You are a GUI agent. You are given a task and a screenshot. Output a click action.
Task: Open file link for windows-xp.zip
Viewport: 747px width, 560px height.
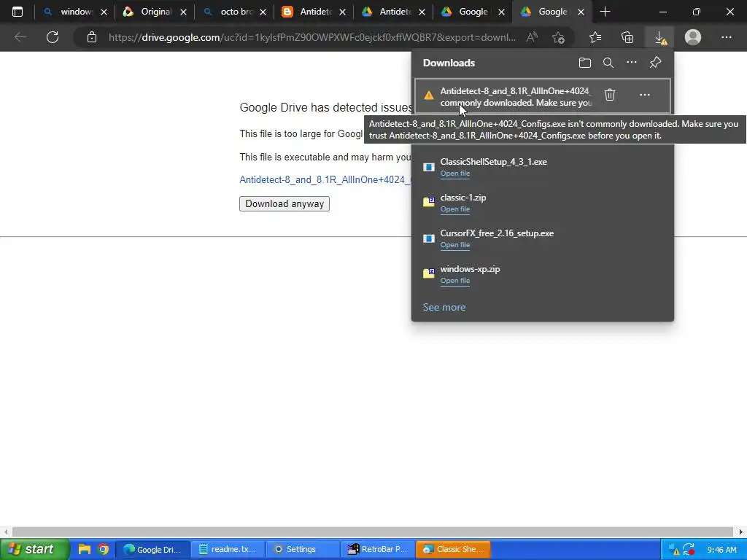(455, 281)
